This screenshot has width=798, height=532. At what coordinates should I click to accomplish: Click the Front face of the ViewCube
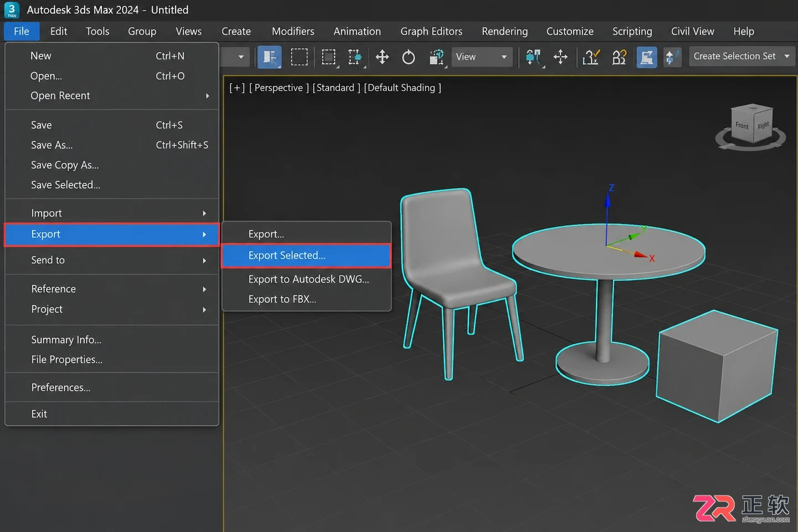point(742,126)
